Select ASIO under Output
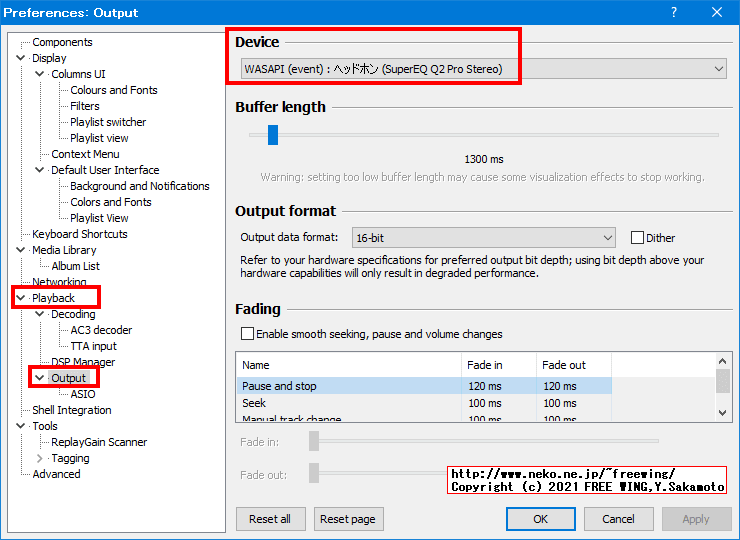This screenshot has height=540, width=740. pyautogui.click(x=83, y=394)
